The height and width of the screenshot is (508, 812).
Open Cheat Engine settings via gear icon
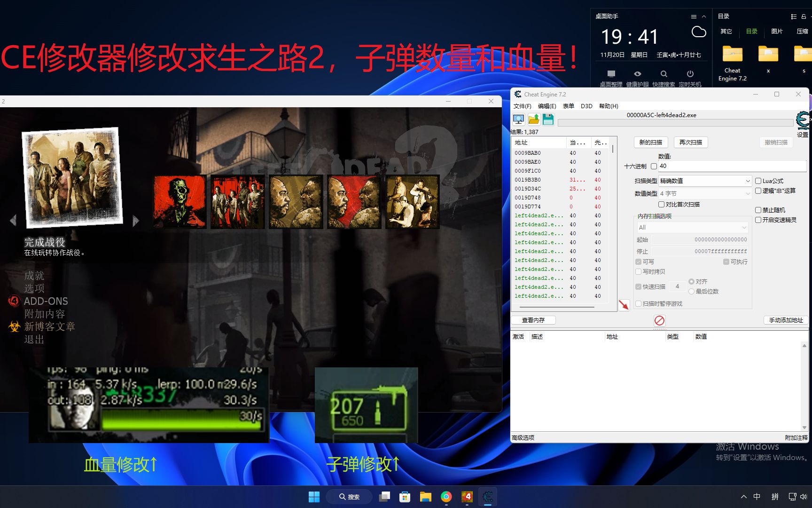tap(802, 119)
